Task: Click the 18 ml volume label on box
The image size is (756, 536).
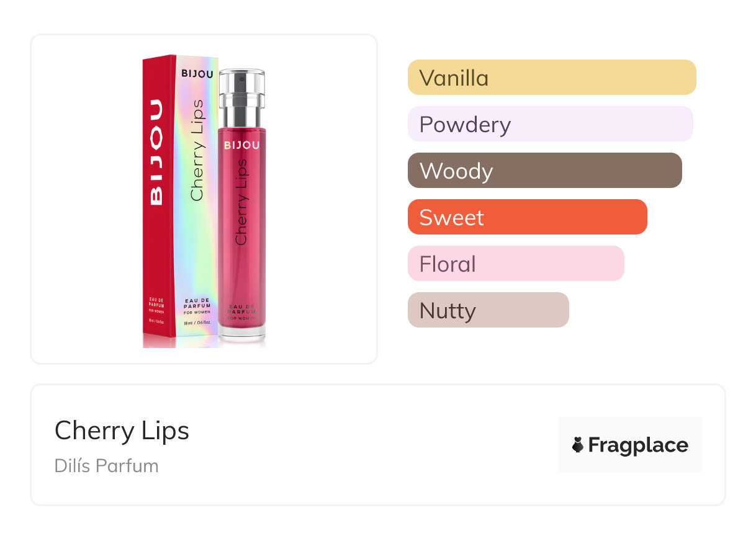Action: point(197,324)
